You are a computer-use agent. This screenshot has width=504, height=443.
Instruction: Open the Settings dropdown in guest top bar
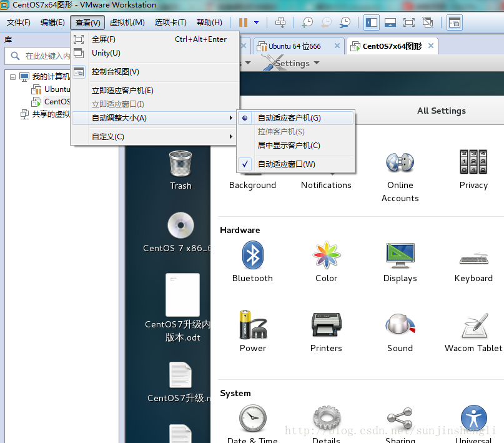point(292,63)
